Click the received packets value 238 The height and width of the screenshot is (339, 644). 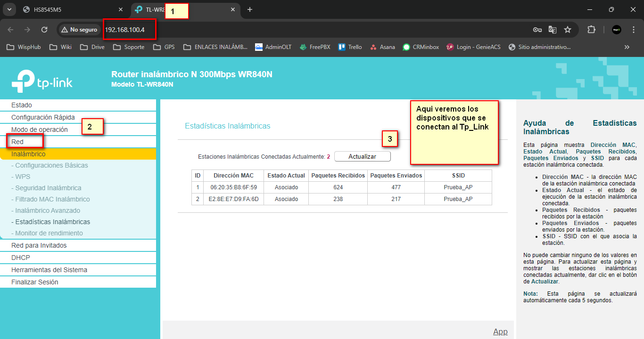338,199
